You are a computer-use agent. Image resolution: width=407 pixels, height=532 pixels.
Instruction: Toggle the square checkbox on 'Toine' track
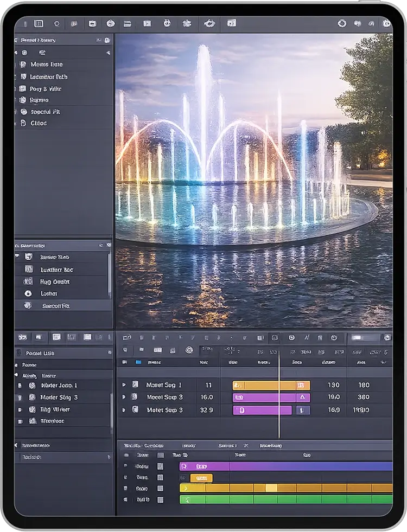click(160, 466)
